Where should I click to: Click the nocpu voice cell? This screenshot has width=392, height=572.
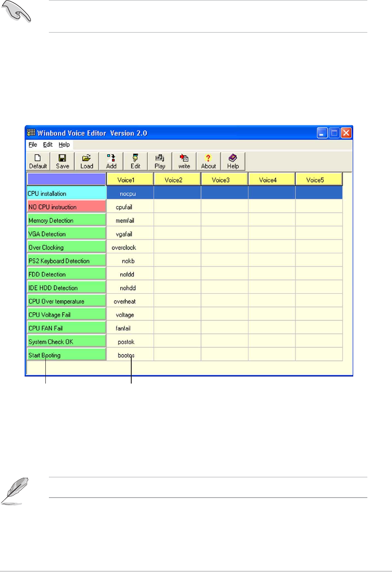(x=130, y=193)
